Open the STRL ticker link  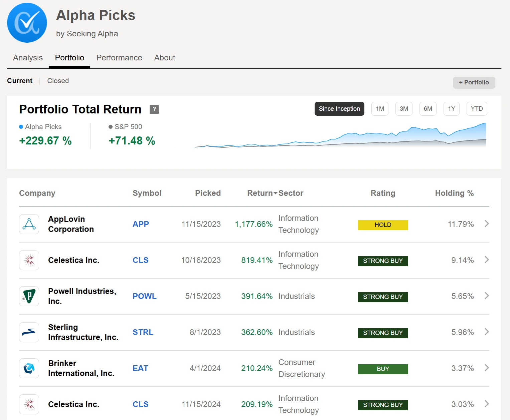[x=143, y=332]
